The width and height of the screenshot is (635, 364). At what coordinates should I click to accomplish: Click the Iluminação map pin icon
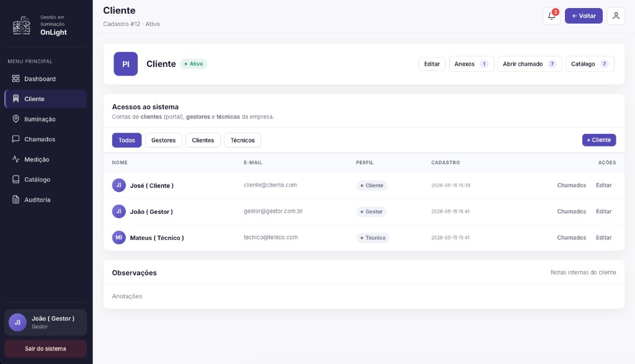tap(16, 118)
